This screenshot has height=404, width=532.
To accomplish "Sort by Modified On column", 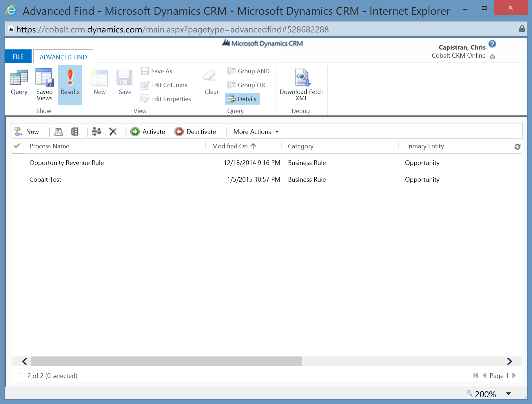I will tap(234, 146).
